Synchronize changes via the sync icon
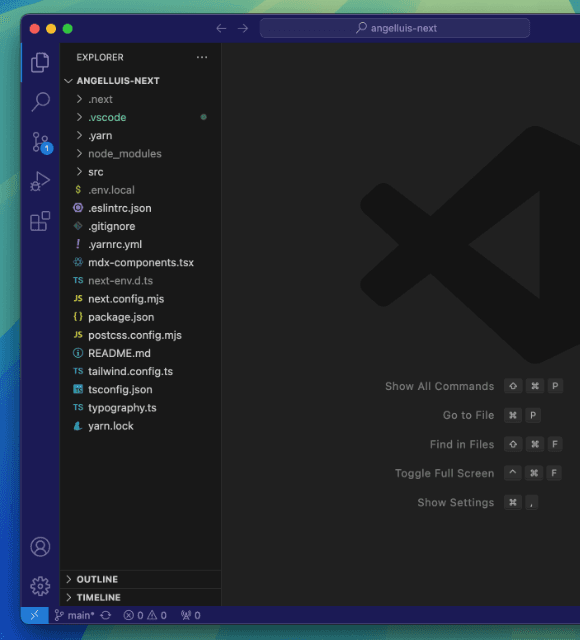 (x=106, y=615)
